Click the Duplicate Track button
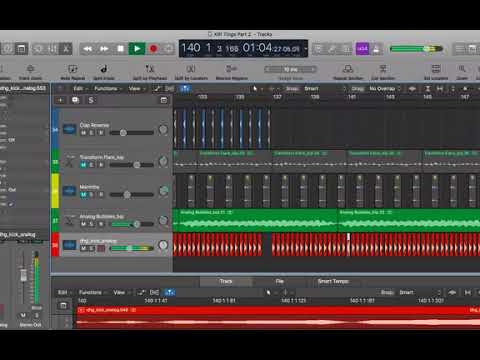Screen dimensions: 480x360 (76, 100)
